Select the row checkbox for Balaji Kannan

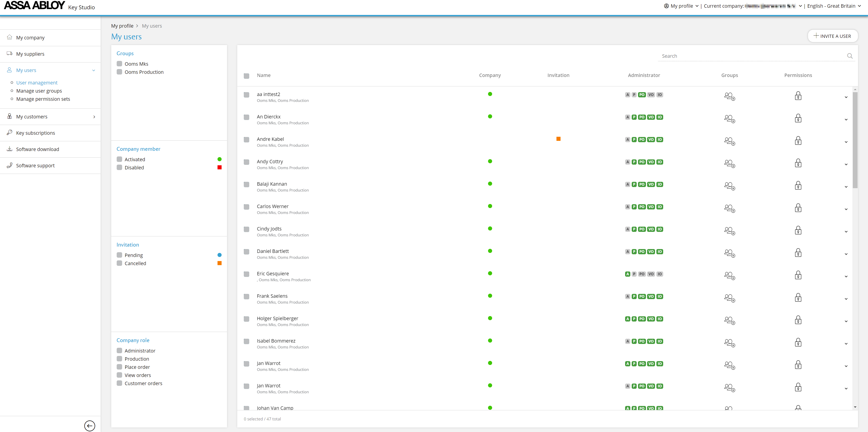[246, 185]
